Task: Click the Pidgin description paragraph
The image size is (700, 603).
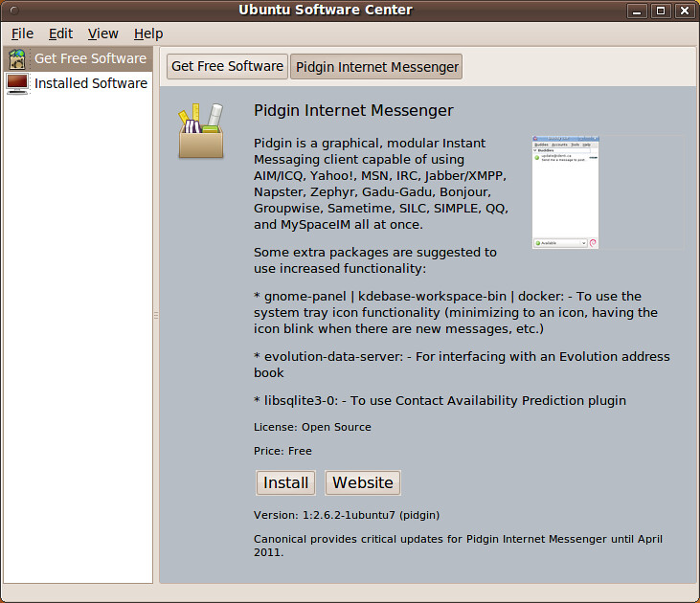Action: click(x=381, y=184)
